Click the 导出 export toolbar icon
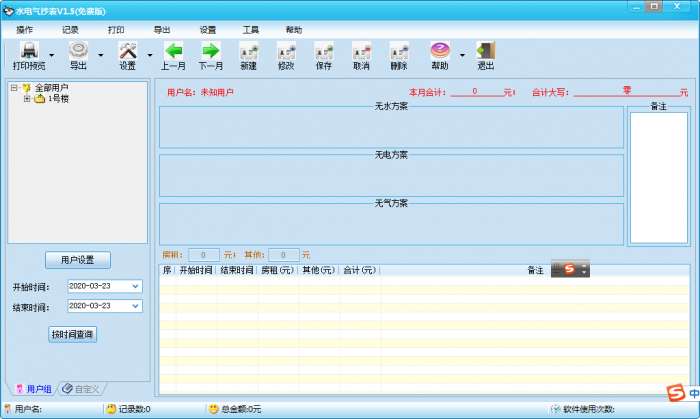 point(78,54)
